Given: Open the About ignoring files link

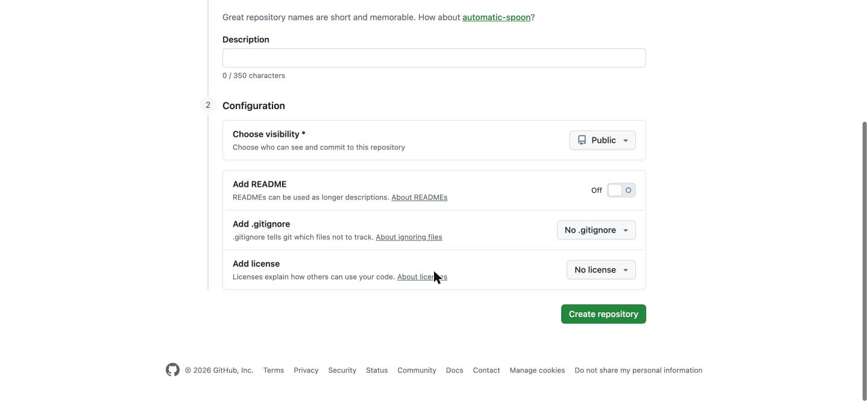Looking at the screenshot, I should coord(409,237).
